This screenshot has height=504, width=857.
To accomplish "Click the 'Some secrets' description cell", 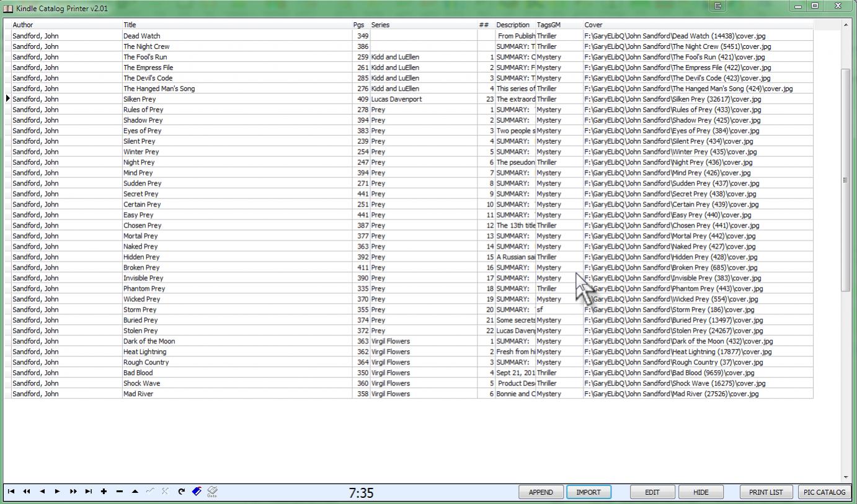I will tap(515, 321).
